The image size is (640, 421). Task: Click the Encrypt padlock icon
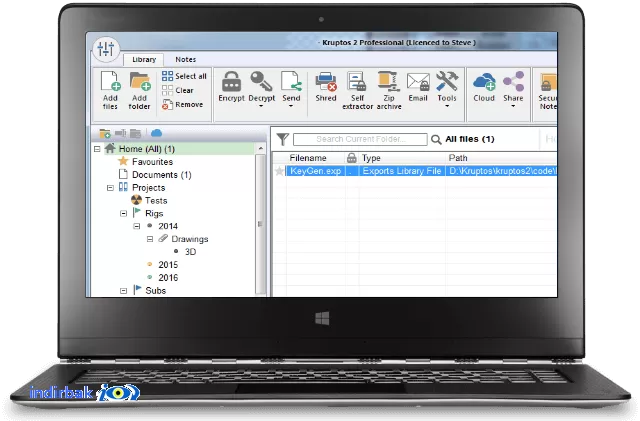tap(231, 81)
